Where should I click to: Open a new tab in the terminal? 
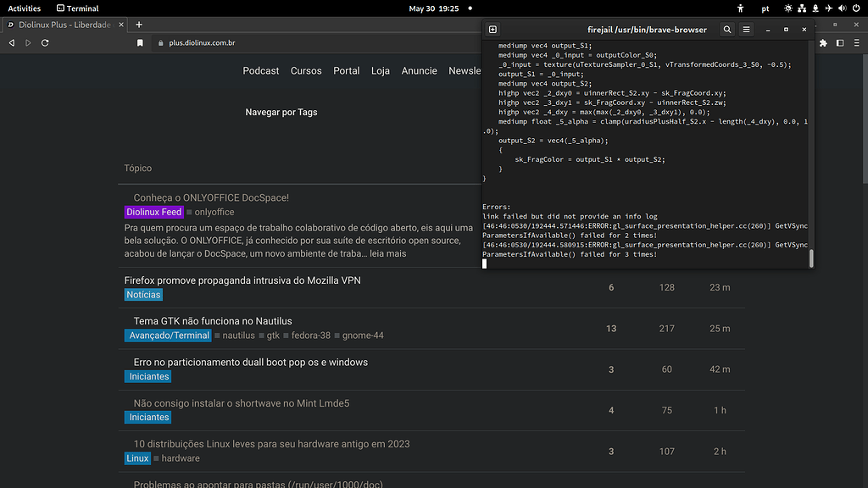pyautogui.click(x=492, y=29)
